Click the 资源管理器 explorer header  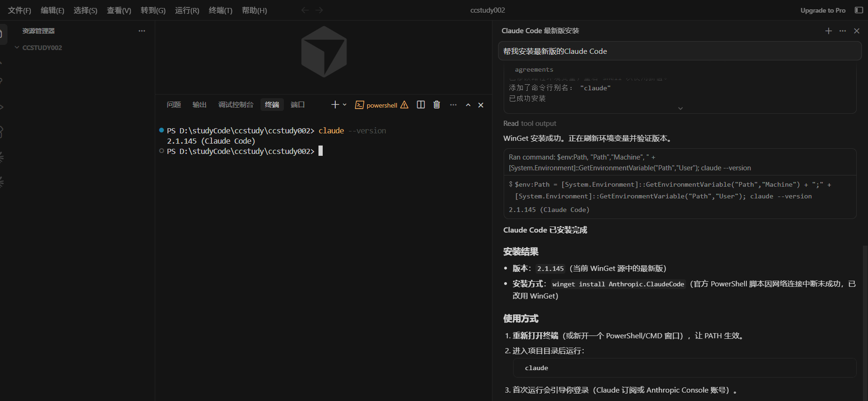tap(39, 31)
